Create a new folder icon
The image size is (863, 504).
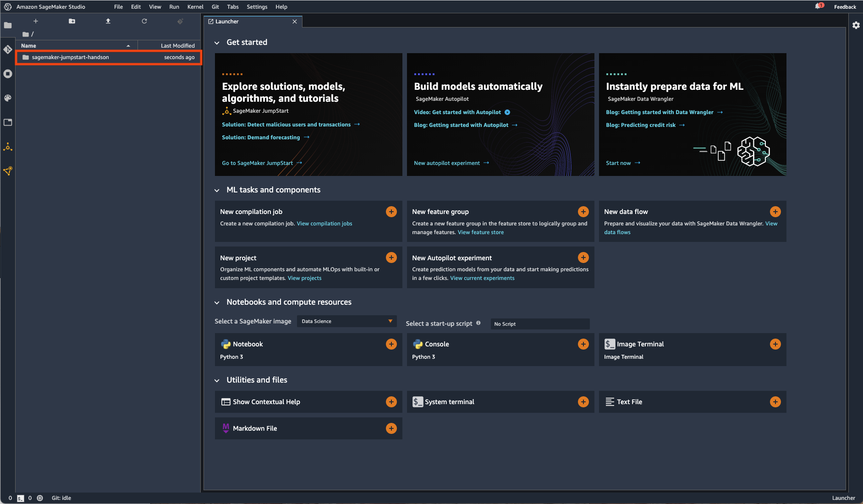pyautogui.click(x=72, y=21)
